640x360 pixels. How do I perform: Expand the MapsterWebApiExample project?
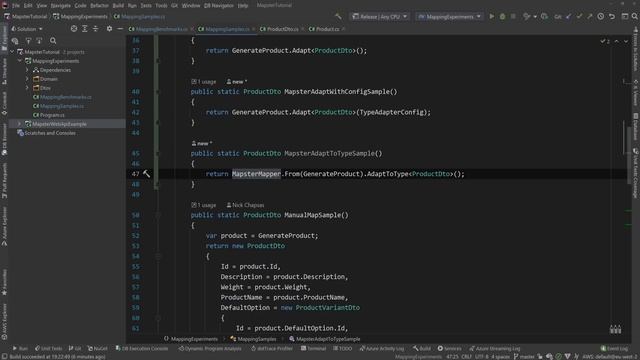pos(19,124)
